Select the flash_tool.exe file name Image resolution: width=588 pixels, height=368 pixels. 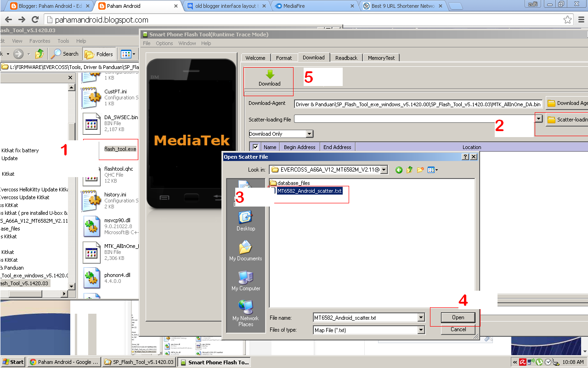[120, 149]
